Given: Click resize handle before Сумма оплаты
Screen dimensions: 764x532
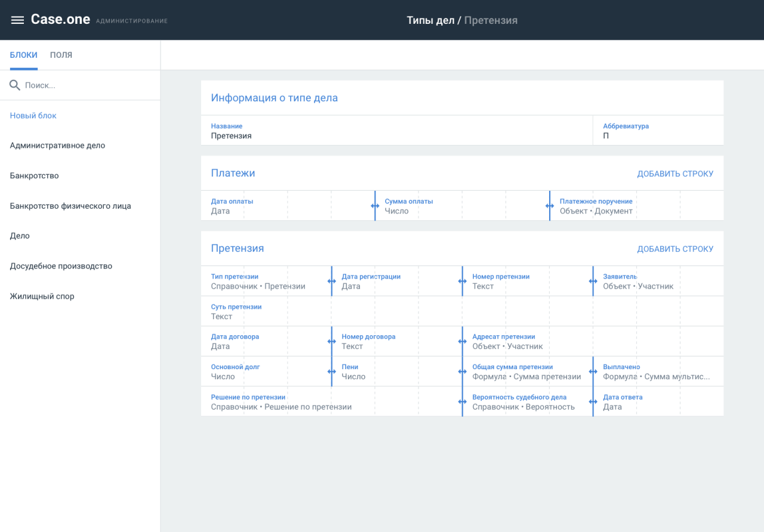Looking at the screenshot, I should click(x=375, y=206).
